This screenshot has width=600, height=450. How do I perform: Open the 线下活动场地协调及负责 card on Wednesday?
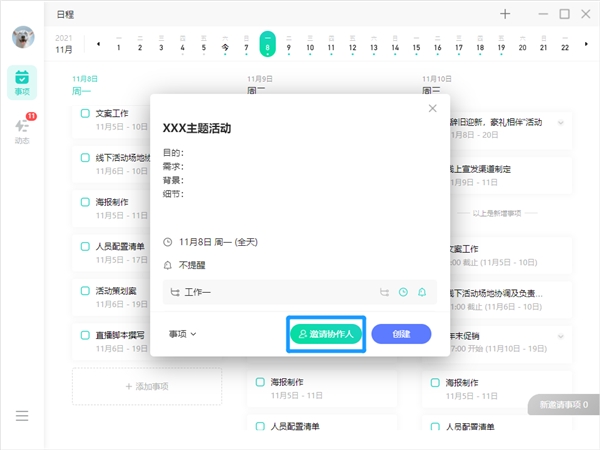(x=511, y=299)
